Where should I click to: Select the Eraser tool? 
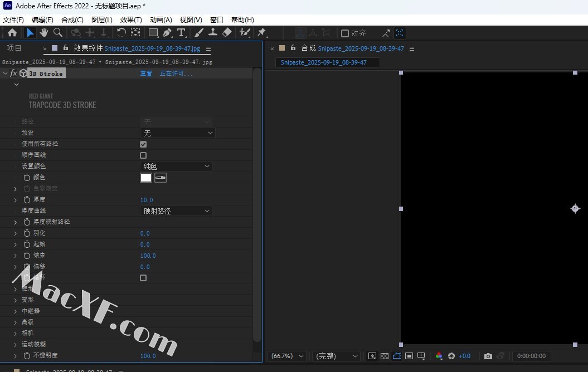227,33
